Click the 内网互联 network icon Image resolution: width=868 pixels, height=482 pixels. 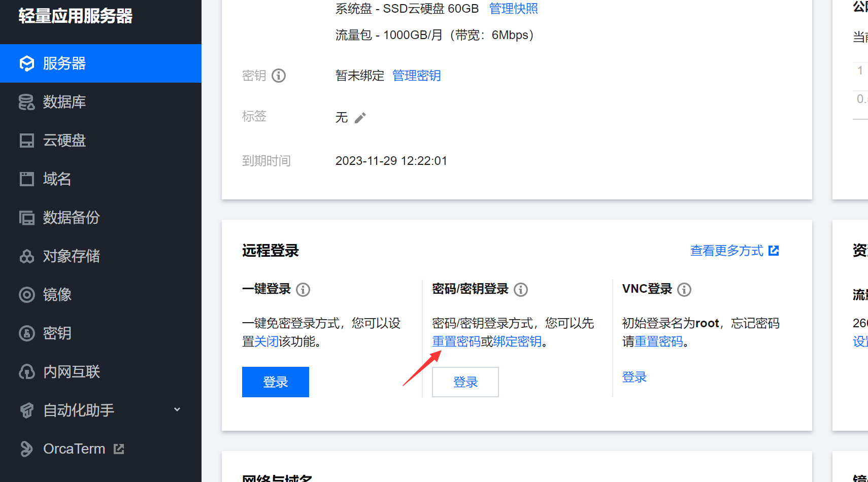pos(27,372)
